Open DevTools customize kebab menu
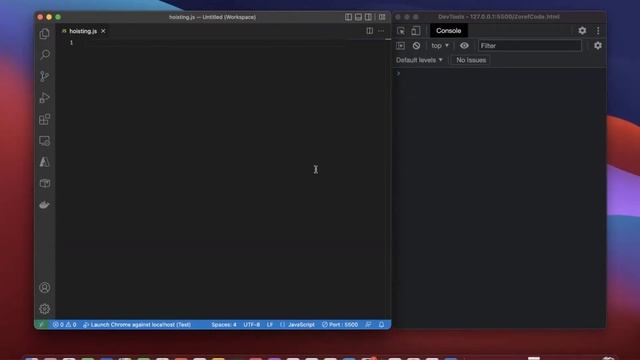 click(x=598, y=31)
